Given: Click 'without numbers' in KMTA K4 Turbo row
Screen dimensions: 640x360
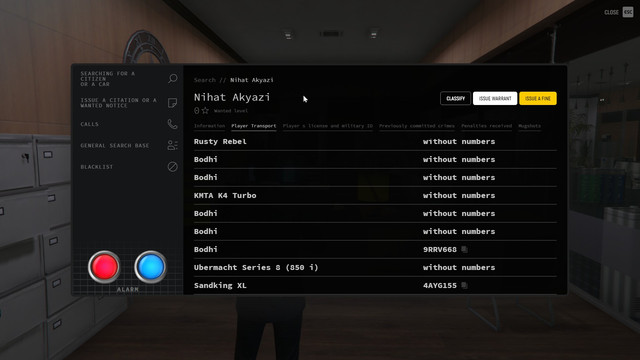Looking at the screenshot, I should [459, 196].
